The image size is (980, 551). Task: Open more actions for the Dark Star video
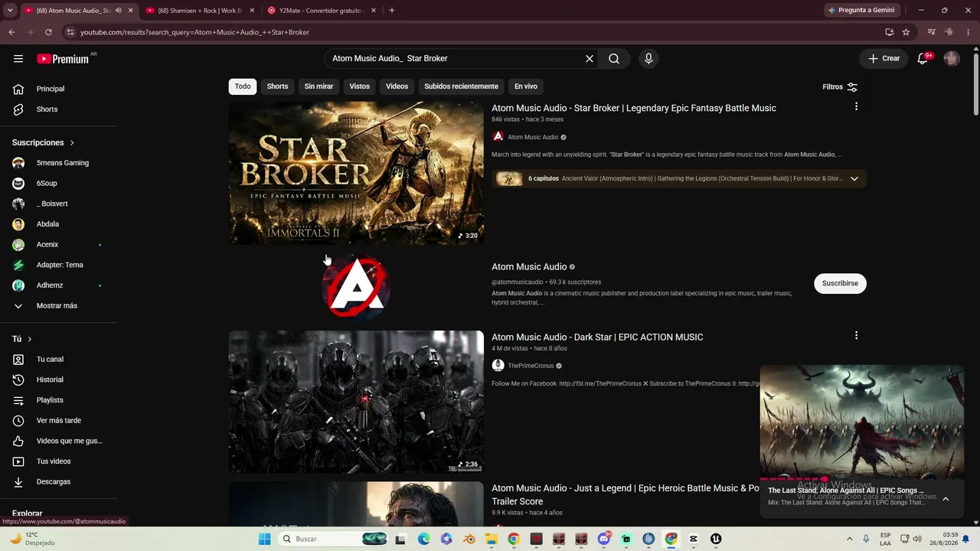856,335
